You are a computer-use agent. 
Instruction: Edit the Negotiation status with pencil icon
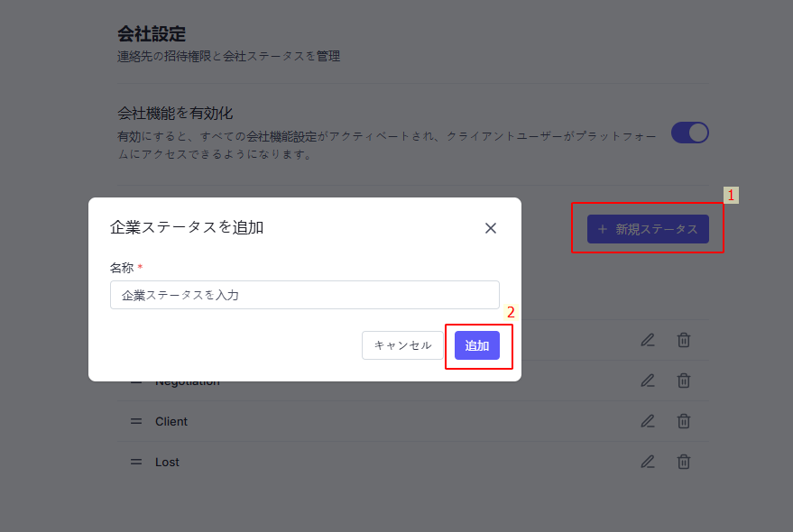point(648,381)
